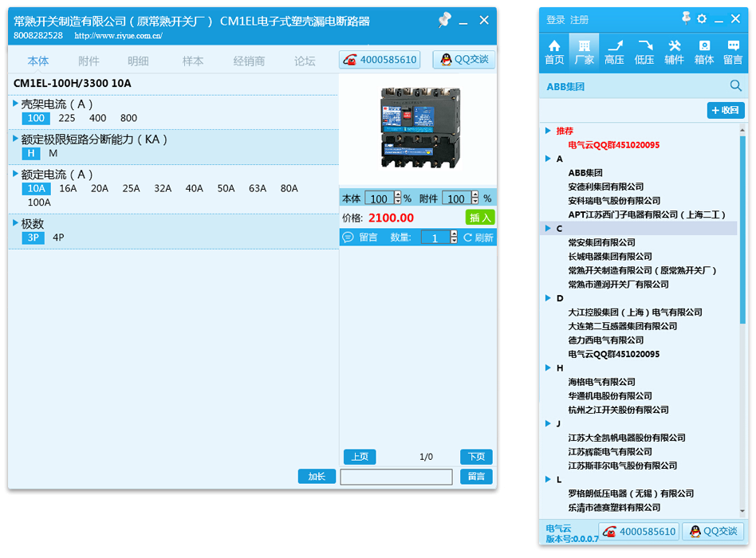Open the 首页 home icon
This screenshot has width=756, height=558.
click(x=554, y=52)
